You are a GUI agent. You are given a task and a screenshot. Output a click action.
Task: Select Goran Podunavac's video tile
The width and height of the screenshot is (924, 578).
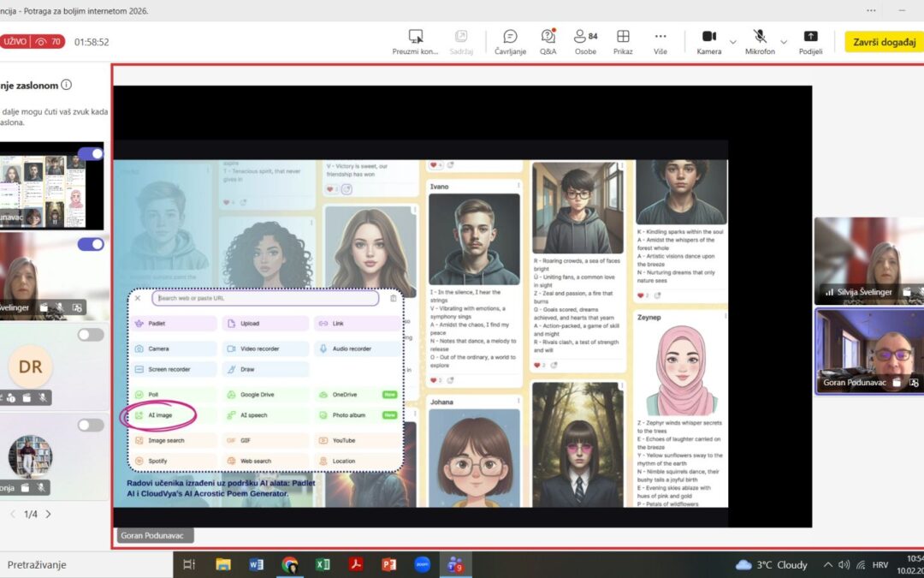tap(868, 351)
